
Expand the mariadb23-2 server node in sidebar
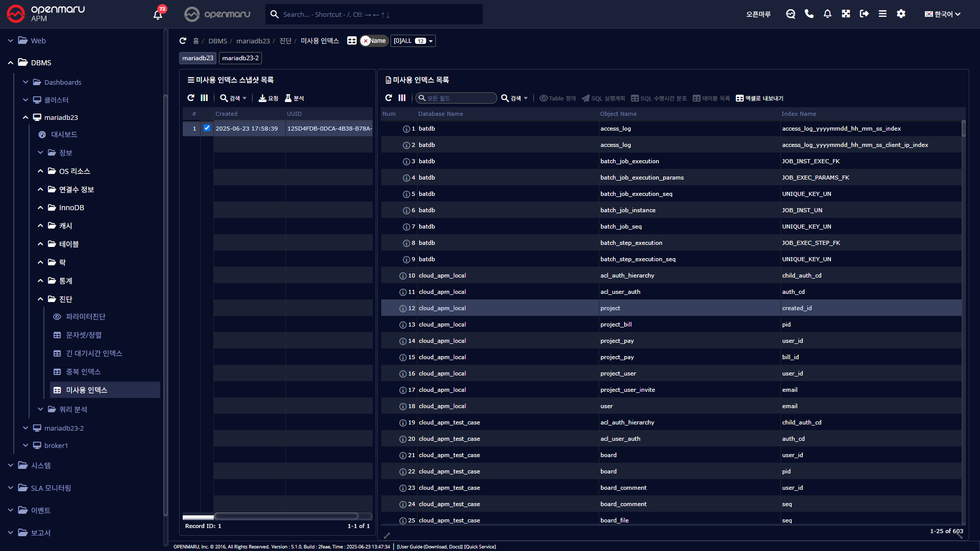click(x=26, y=428)
